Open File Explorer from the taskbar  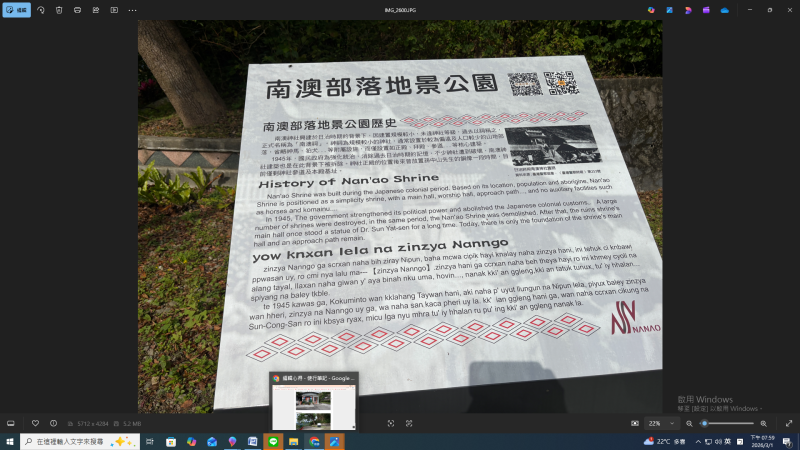point(293,442)
